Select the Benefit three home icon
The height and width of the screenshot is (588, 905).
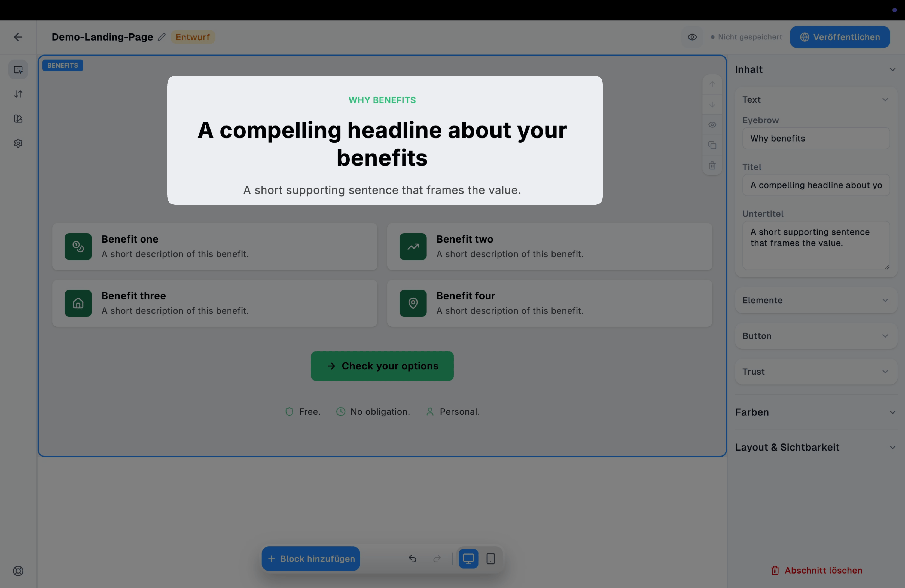point(78,303)
